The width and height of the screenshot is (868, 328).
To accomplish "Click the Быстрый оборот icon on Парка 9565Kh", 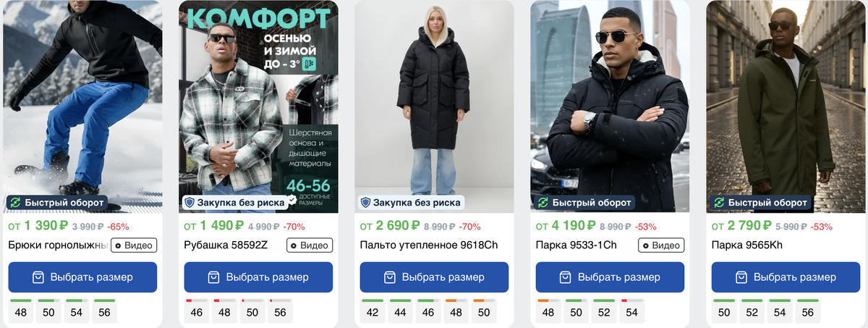I will click(x=719, y=203).
